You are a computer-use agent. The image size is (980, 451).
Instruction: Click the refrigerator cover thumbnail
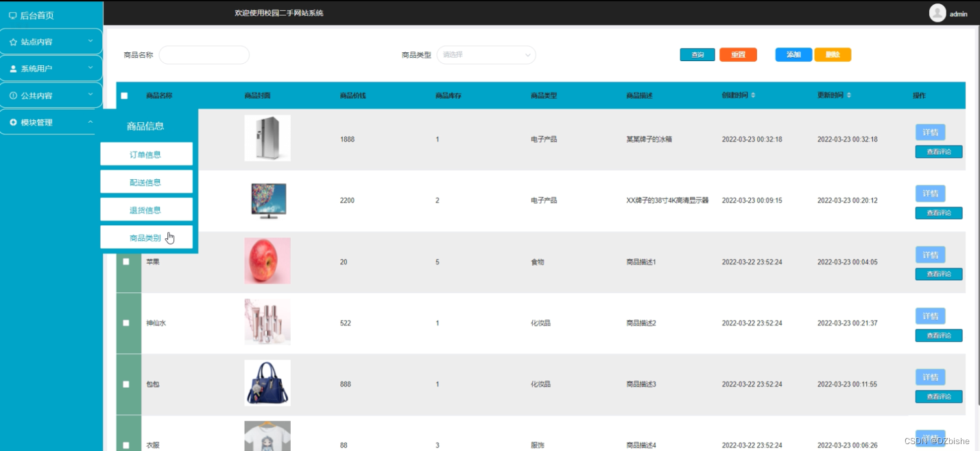coord(267,138)
